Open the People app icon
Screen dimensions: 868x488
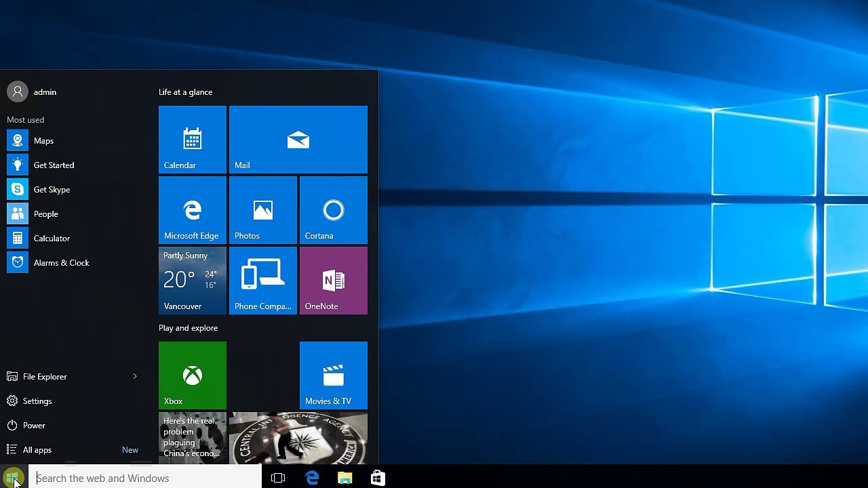tap(18, 214)
